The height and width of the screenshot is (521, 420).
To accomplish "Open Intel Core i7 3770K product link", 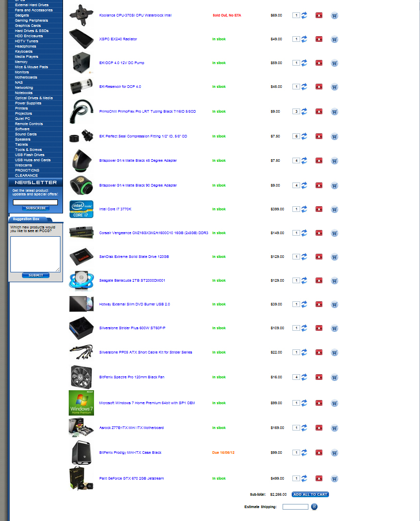I will [x=115, y=209].
